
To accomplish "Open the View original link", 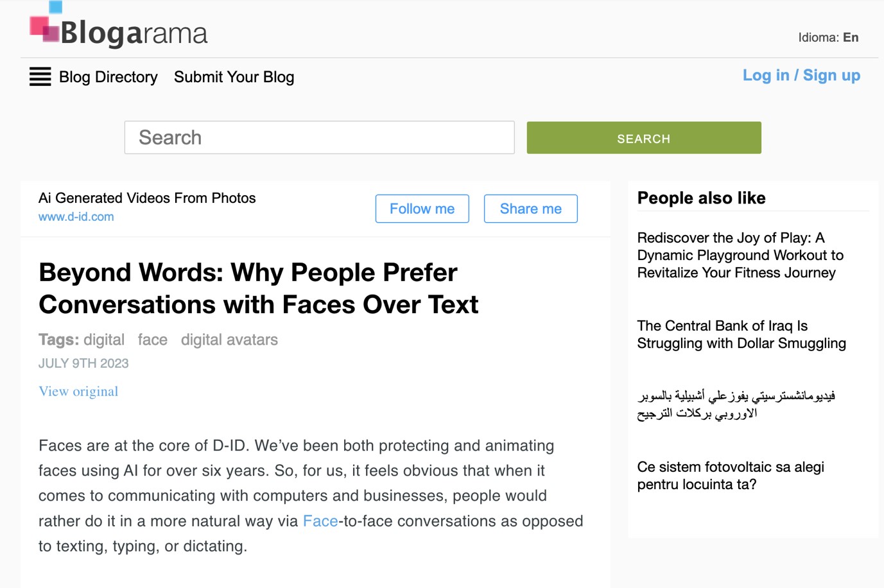I will [x=78, y=392].
